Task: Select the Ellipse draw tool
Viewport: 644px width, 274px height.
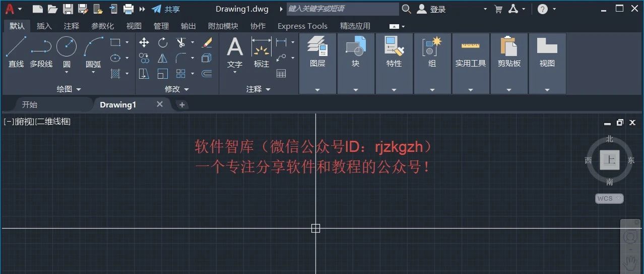Action: pyautogui.click(x=115, y=58)
